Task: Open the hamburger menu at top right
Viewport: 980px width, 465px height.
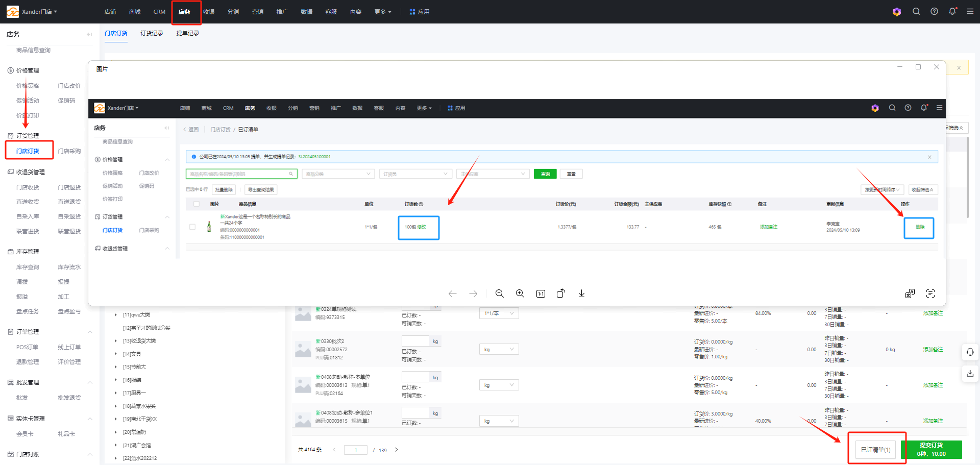Action: coord(970,11)
